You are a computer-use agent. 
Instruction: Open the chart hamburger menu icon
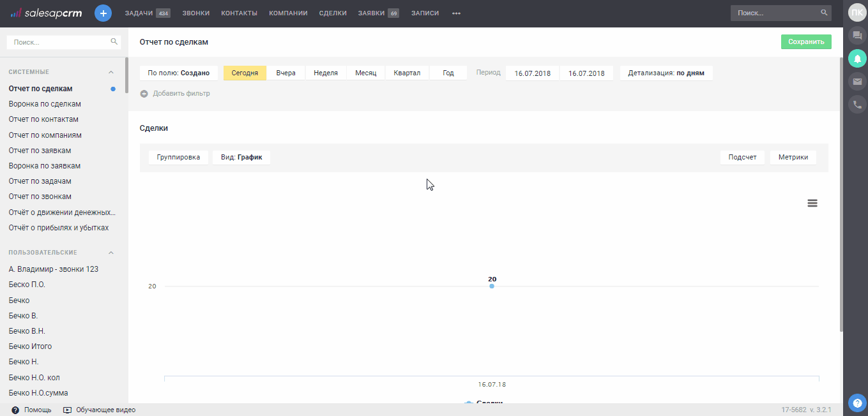point(812,203)
